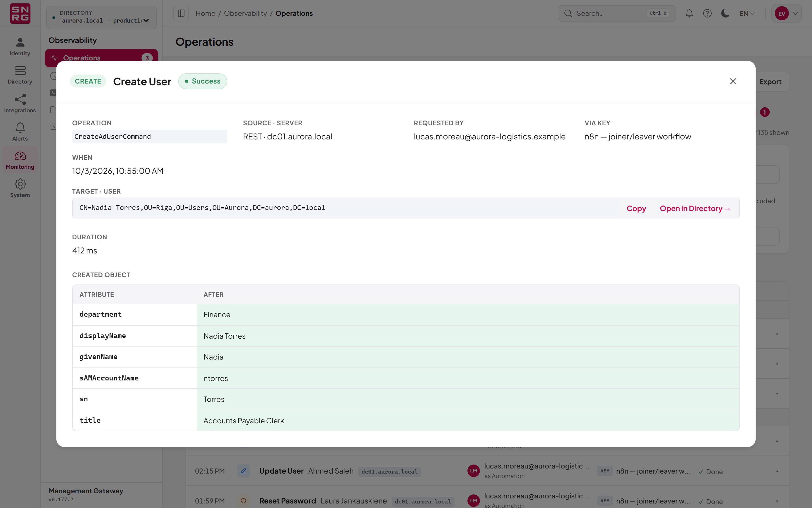812x508 pixels.
Task: Open the help question-mark icon
Action: pyautogui.click(x=707, y=14)
